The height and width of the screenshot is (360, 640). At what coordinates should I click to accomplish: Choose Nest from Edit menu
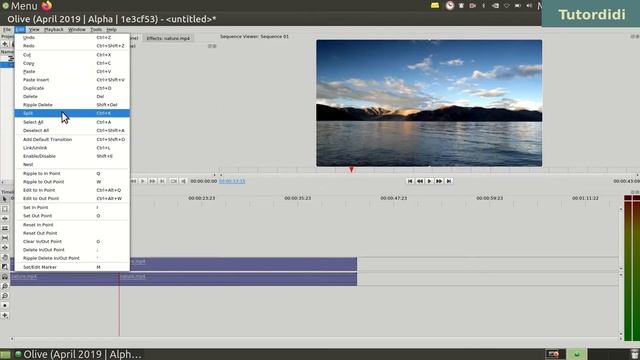click(72, 164)
